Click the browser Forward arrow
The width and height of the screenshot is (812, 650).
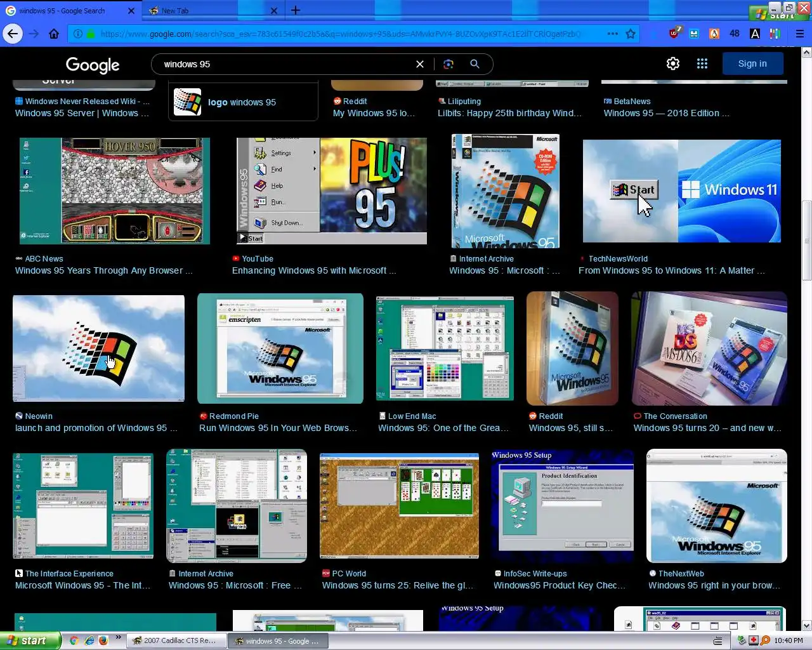tap(34, 34)
